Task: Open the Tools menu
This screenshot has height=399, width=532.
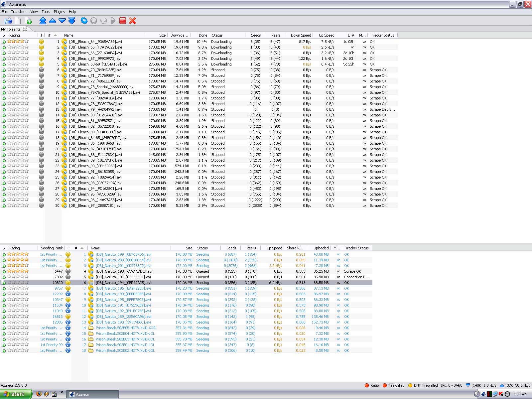Action: tap(46, 12)
